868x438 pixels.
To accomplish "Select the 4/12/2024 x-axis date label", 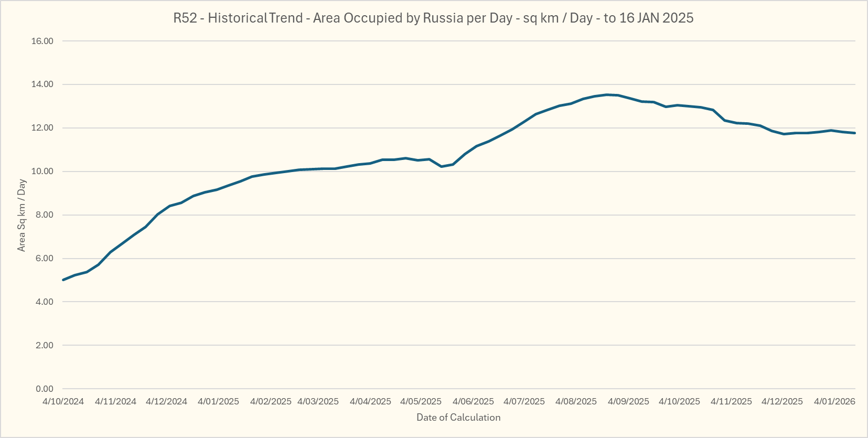I will 166,402.
